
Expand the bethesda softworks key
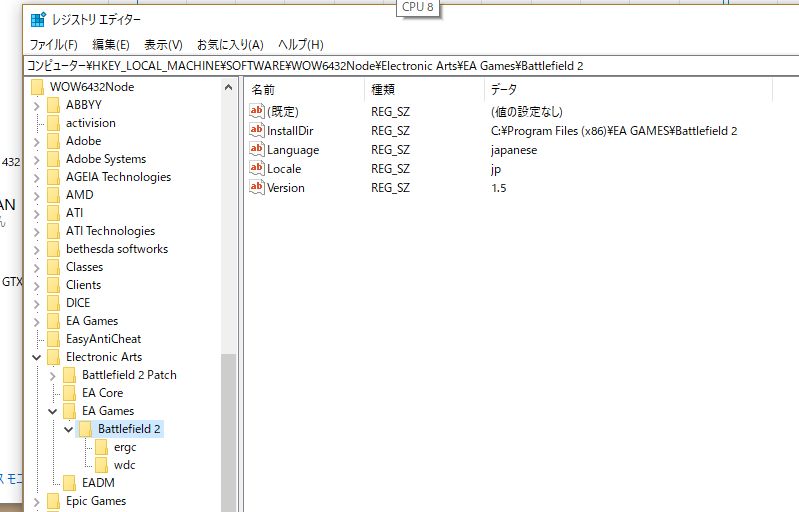pyautogui.click(x=36, y=250)
